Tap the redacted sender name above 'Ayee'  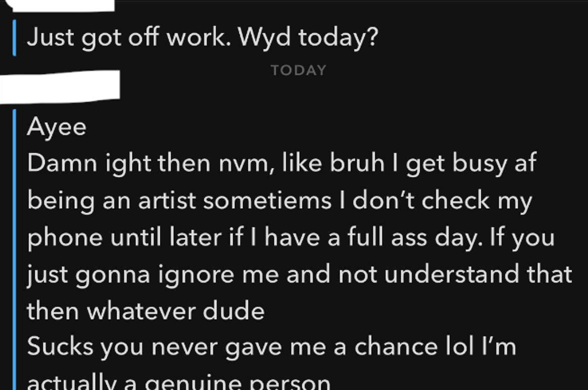point(60,87)
